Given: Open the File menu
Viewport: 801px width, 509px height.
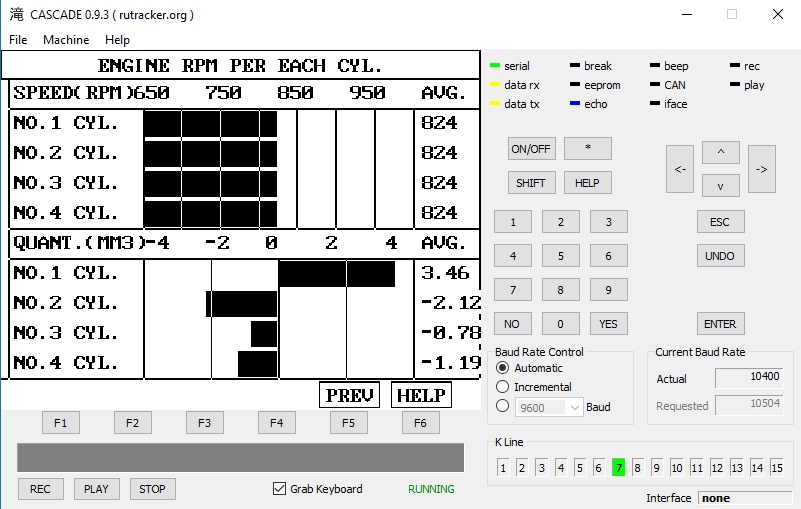Looking at the screenshot, I should 18,40.
